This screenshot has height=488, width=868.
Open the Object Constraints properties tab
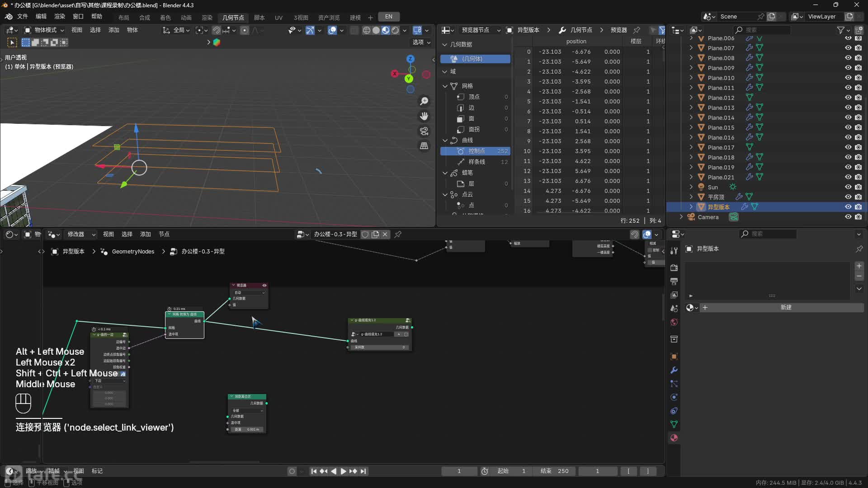coord(674,411)
